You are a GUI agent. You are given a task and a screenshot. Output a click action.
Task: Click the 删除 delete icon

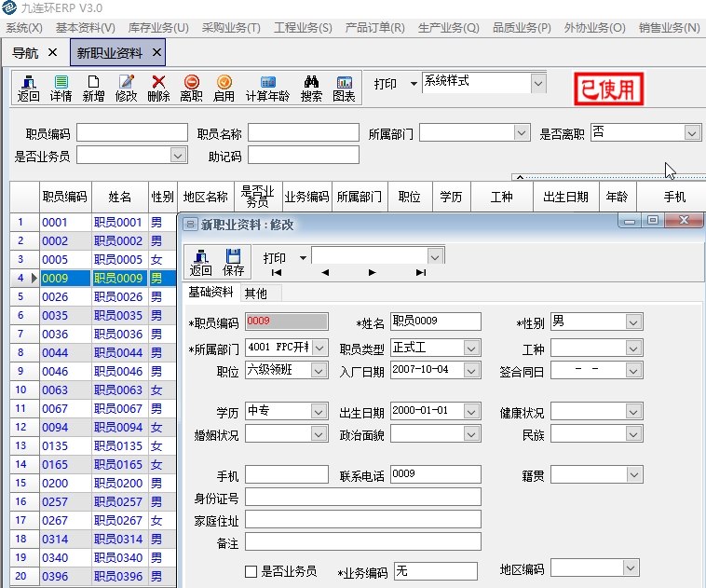(x=158, y=89)
